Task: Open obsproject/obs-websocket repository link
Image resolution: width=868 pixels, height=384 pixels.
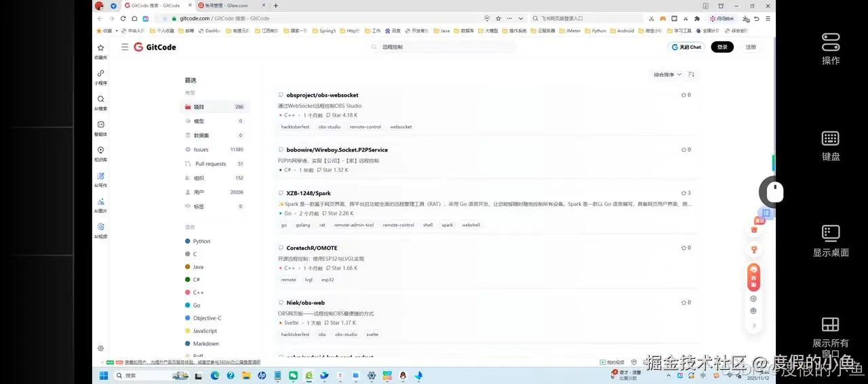Action: (x=322, y=95)
